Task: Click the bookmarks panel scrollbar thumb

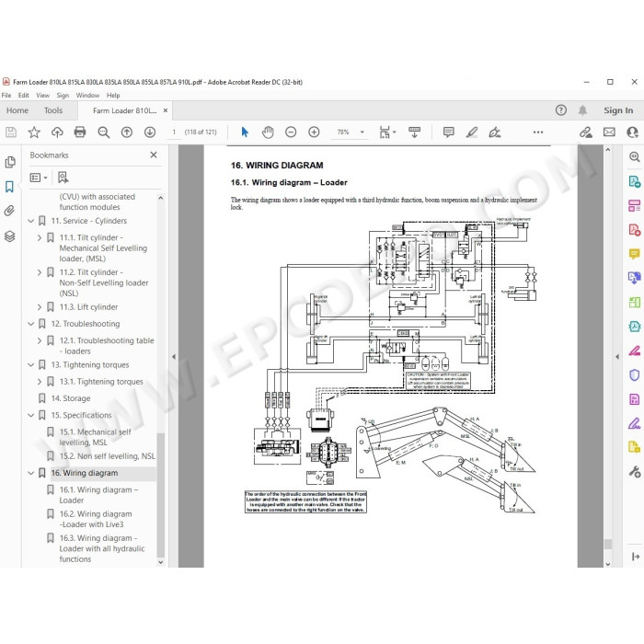Action: (x=161, y=495)
